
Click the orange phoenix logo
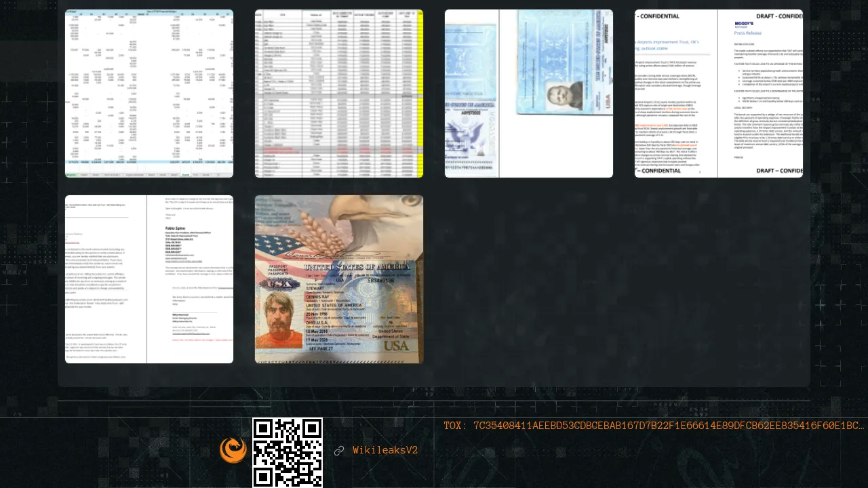[233, 450]
